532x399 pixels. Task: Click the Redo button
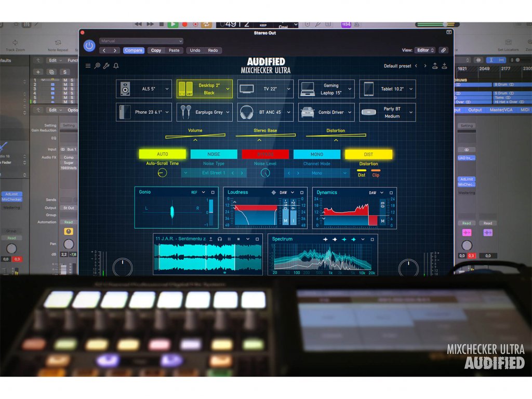(x=212, y=50)
